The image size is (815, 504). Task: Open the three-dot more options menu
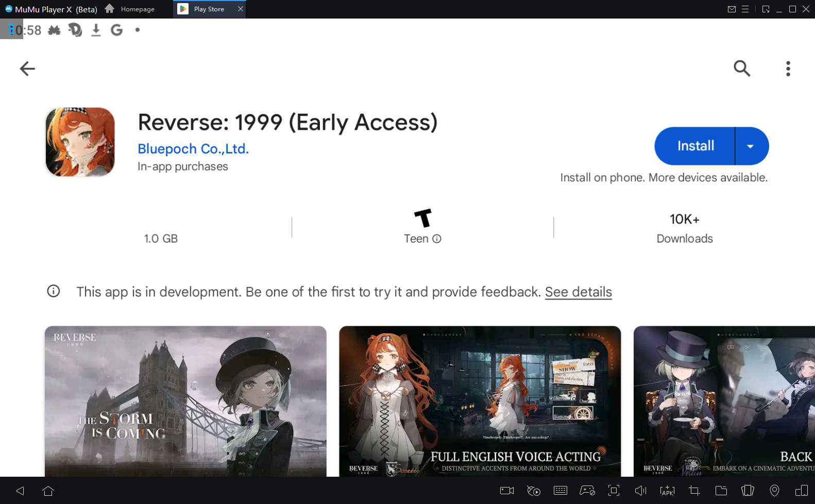click(x=788, y=68)
